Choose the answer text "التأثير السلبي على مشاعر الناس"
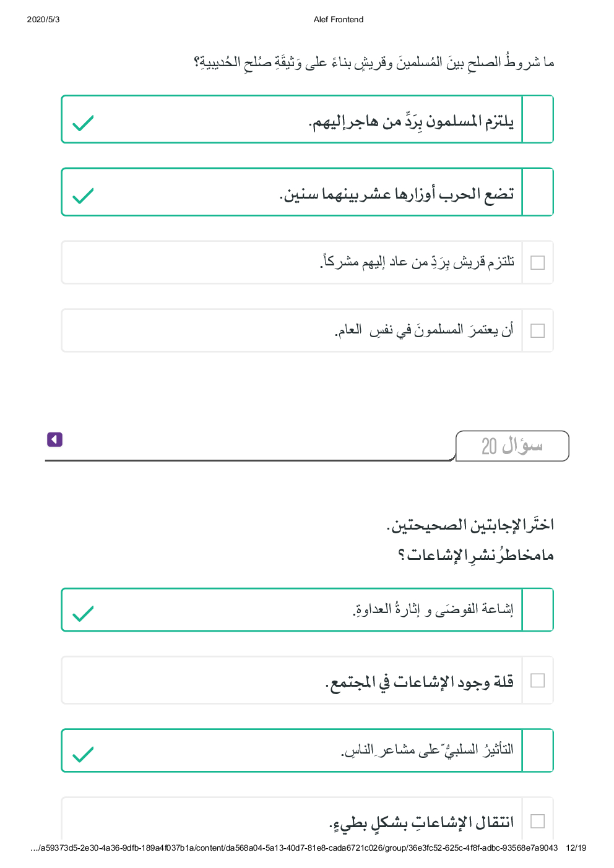 427,750
